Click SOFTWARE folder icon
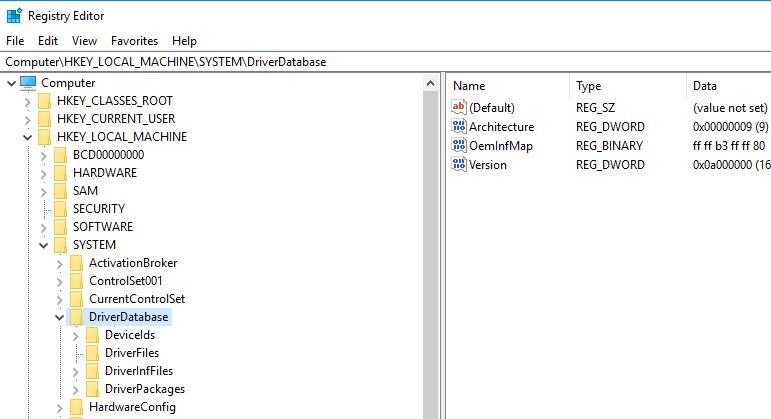 (x=60, y=227)
